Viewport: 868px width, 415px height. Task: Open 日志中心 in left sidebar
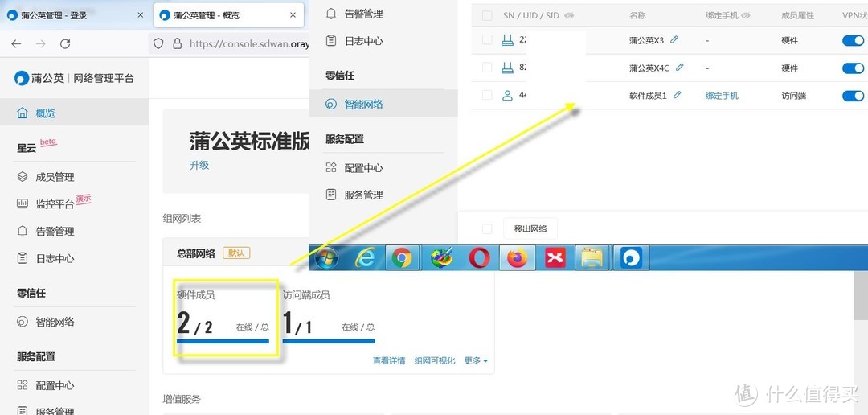click(55, 259)
